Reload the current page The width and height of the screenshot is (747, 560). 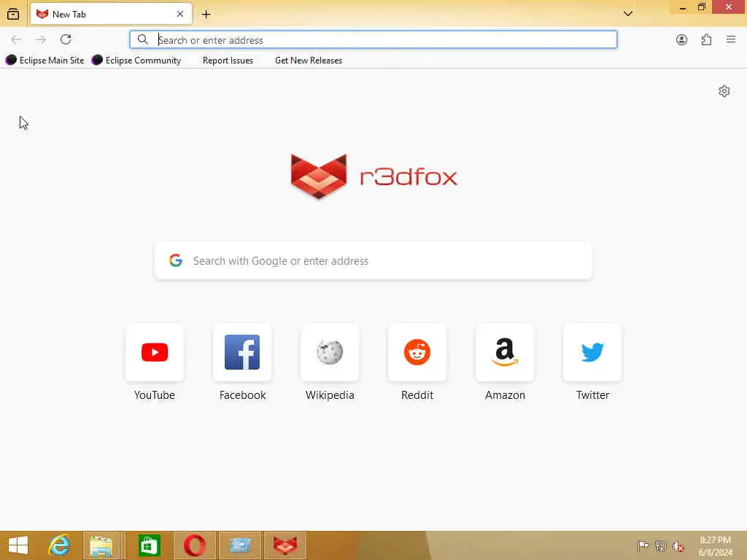[x=66, y=39]
